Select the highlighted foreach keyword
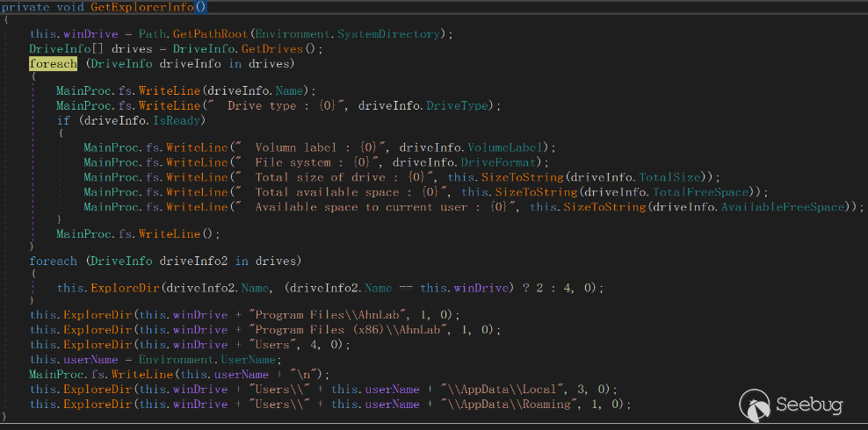Image resolution: width=868 pixels, height=430 pixels. tap(53, 63)
